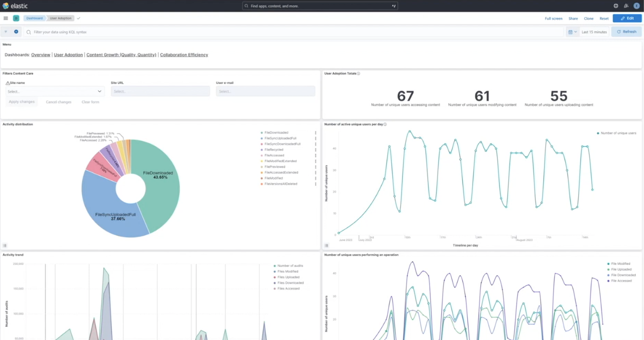Open the user profile avatar
Image resolution: width=644 pixels, height=340 pixels.
point(636,6)
